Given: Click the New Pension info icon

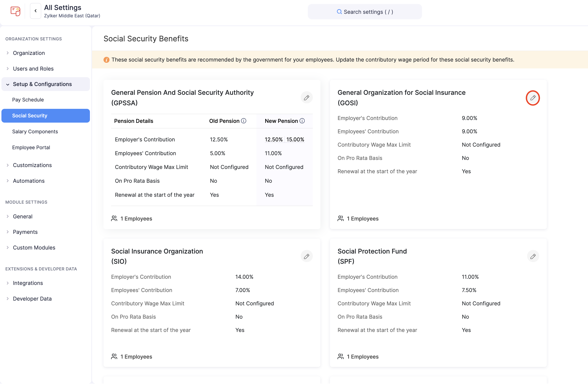Looking at the screenshot, I should click(x=302, y=121).
